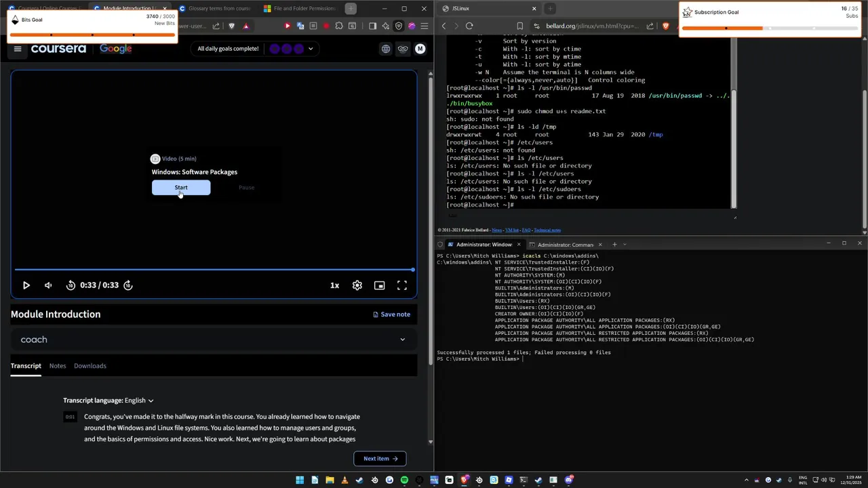Play the video with the play button

click(26, 285)
